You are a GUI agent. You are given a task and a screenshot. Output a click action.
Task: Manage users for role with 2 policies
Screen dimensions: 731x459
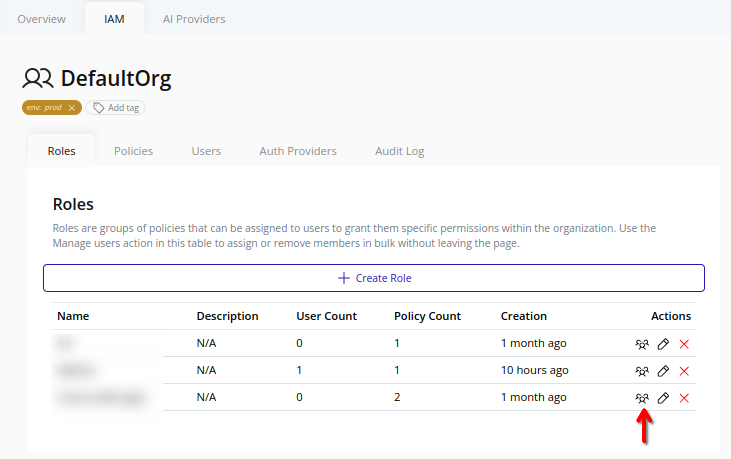pyautogui.click(x=642, y=398)
